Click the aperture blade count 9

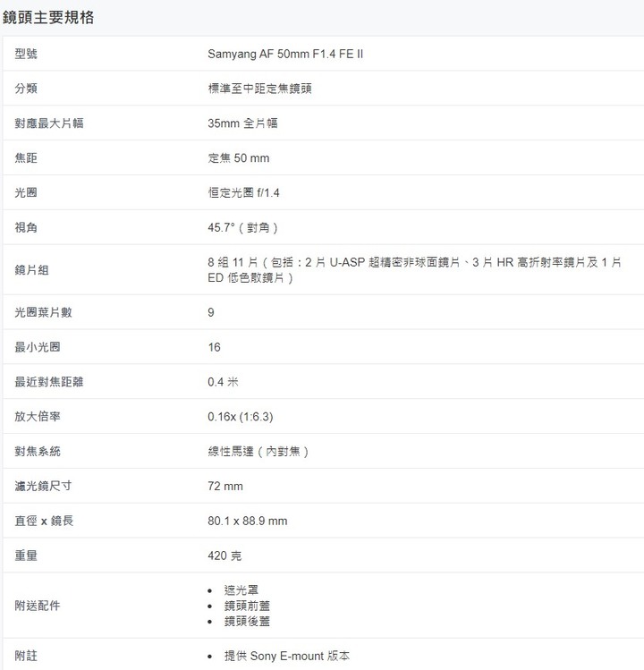click(x=211, y=312)
